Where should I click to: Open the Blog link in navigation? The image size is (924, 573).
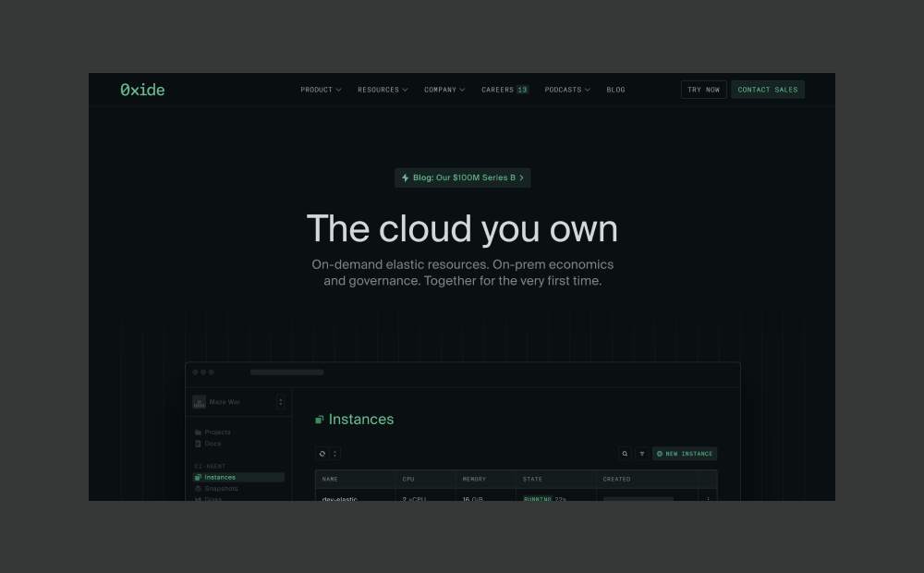coord(615,90)
